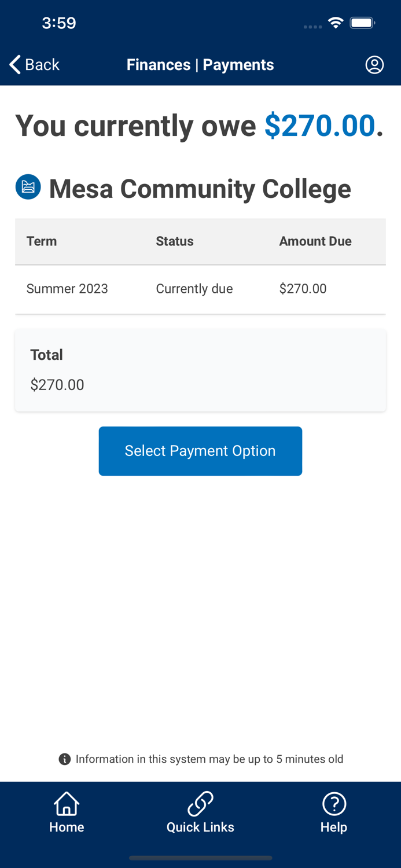Viewport: 401px width, 868px height.
Task: Click the Status column header
Action: click(174, 241)
